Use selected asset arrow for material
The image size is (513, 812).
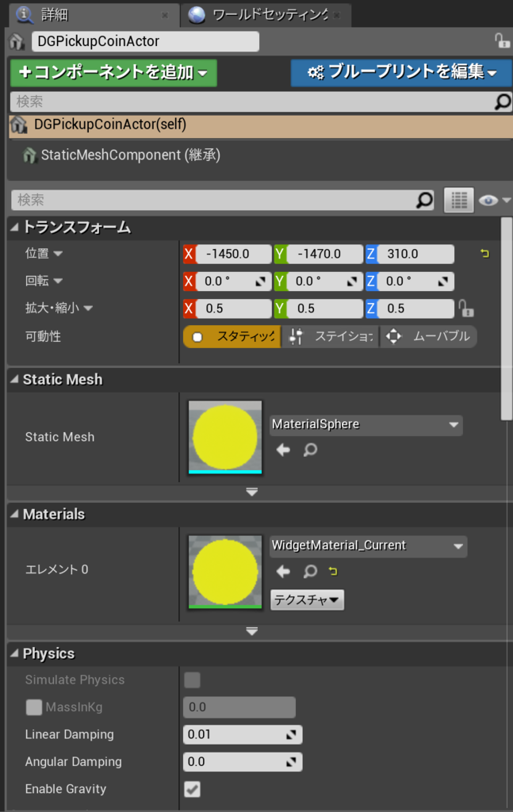[283, 571]
